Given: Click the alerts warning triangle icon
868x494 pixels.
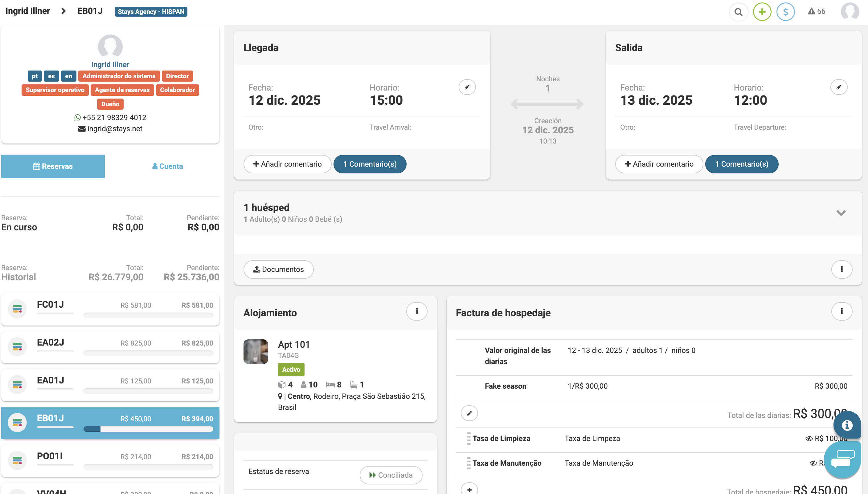Looking at the screenshot, I should tap(811, 11).
